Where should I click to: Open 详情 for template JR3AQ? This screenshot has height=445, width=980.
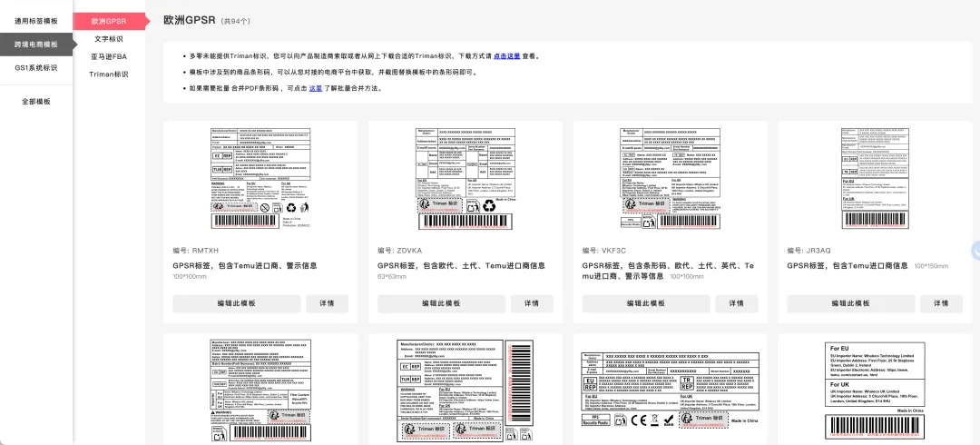(941, 303)
